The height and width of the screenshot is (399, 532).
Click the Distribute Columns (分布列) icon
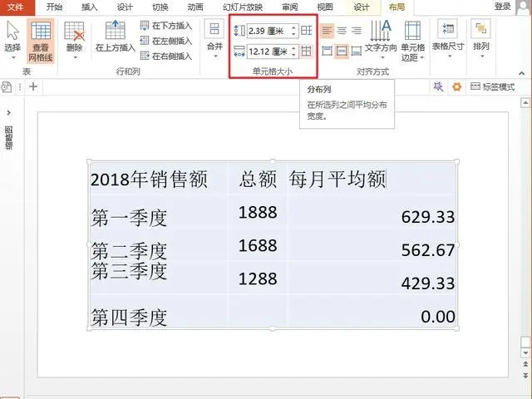[307, 52]
